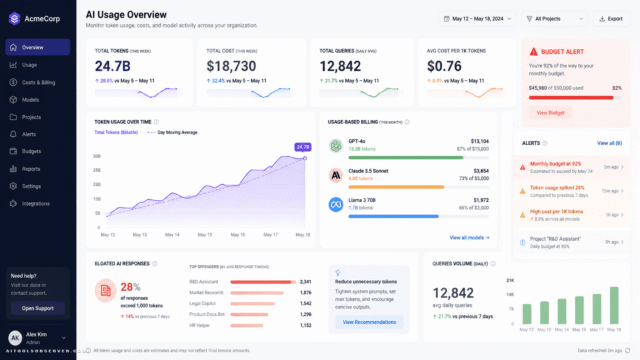The height and width of the screenshot is (360, 640).
Task: Click the GPT-4o billing progress bar
Action: pos(418,158)
